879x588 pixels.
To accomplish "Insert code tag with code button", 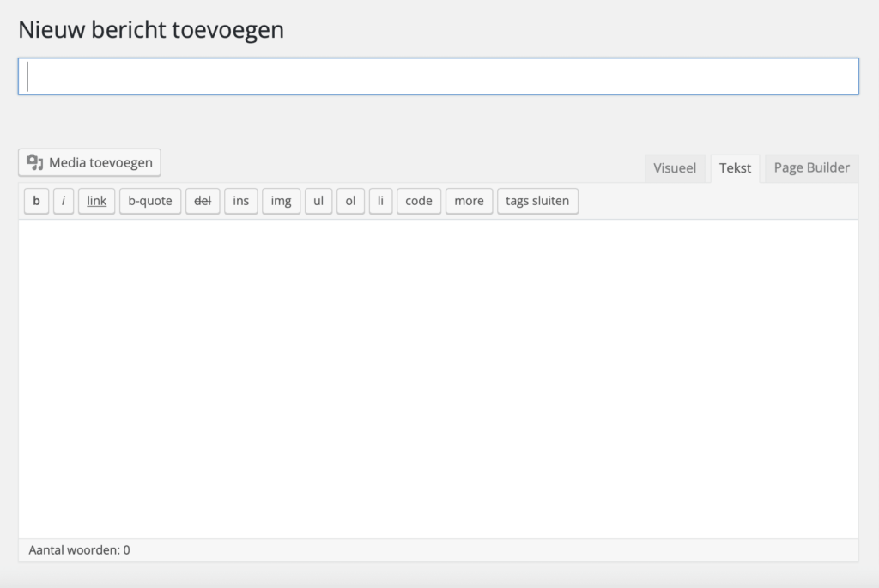I will 419,201.
